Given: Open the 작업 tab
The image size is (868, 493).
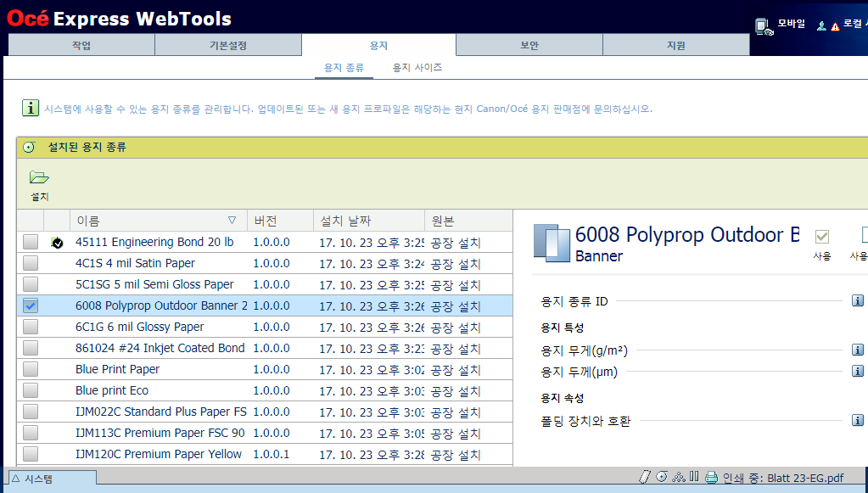Looking at the screenshot, I should click(x=82, y=45).
